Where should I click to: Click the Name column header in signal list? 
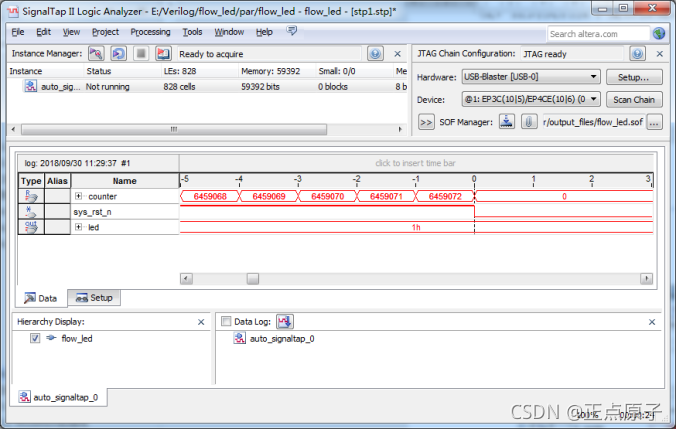point(125,181)
